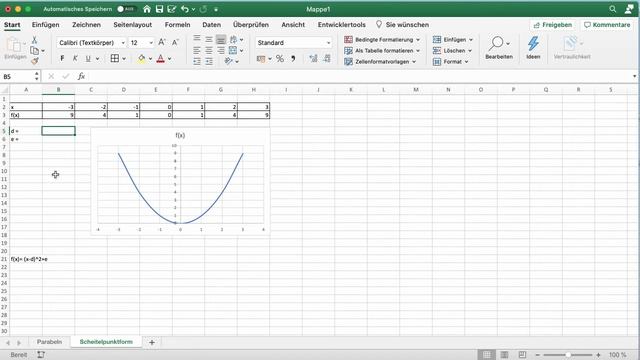The height and width of the screenshot is (360, 640).
Task: Save the workbook with the disk icon
Action: (x=160, y=9)
